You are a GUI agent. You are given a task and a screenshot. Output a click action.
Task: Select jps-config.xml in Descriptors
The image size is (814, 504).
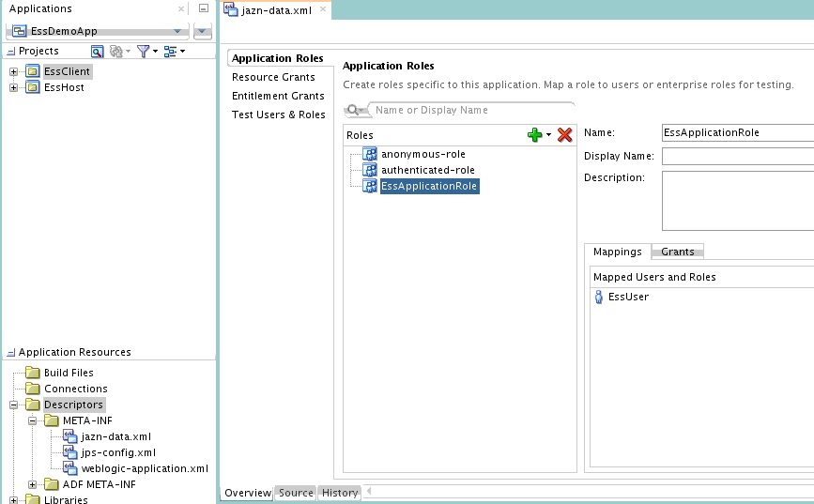(x=118, y=452)
